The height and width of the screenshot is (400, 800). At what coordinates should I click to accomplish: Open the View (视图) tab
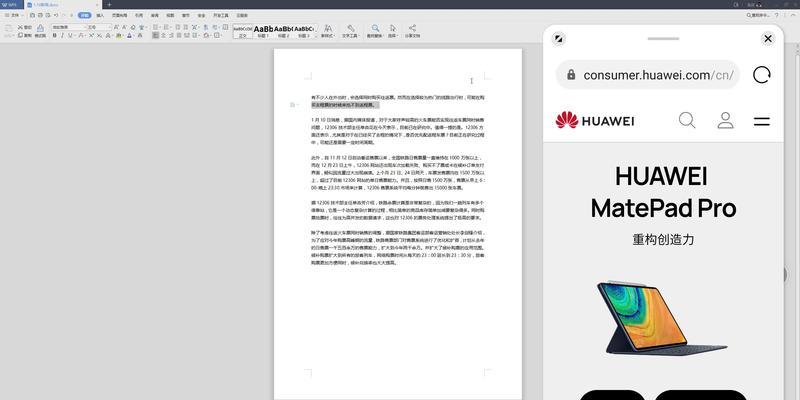(x=170, y=15)
